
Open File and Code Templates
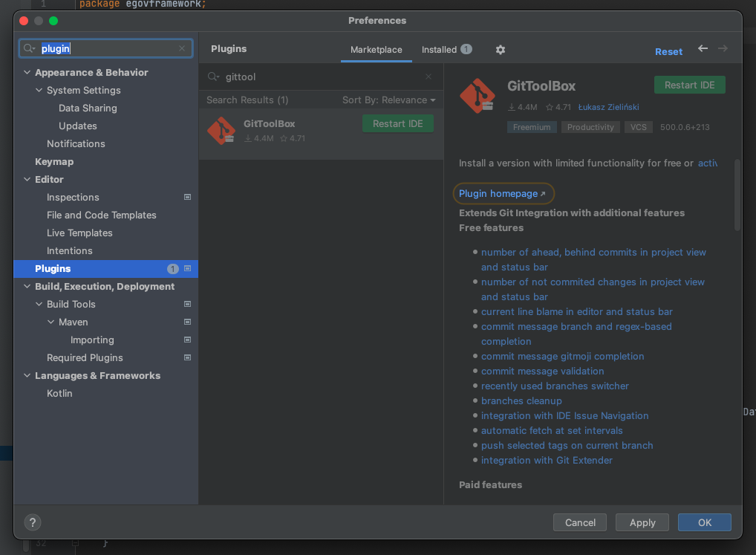(101, 215)
